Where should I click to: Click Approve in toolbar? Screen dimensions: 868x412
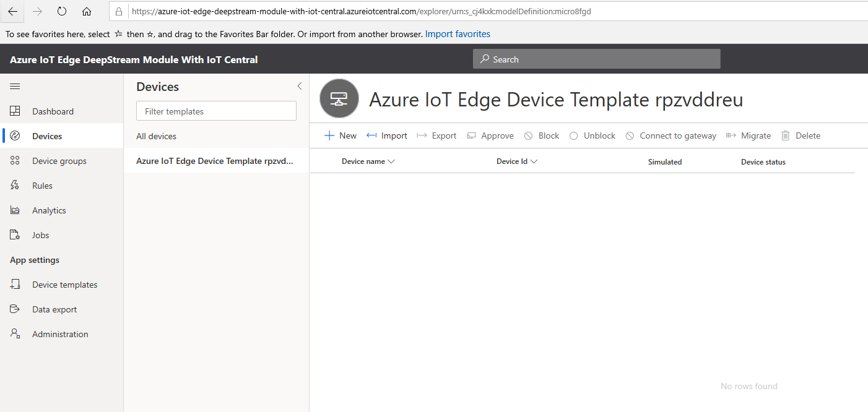point(490,135)
